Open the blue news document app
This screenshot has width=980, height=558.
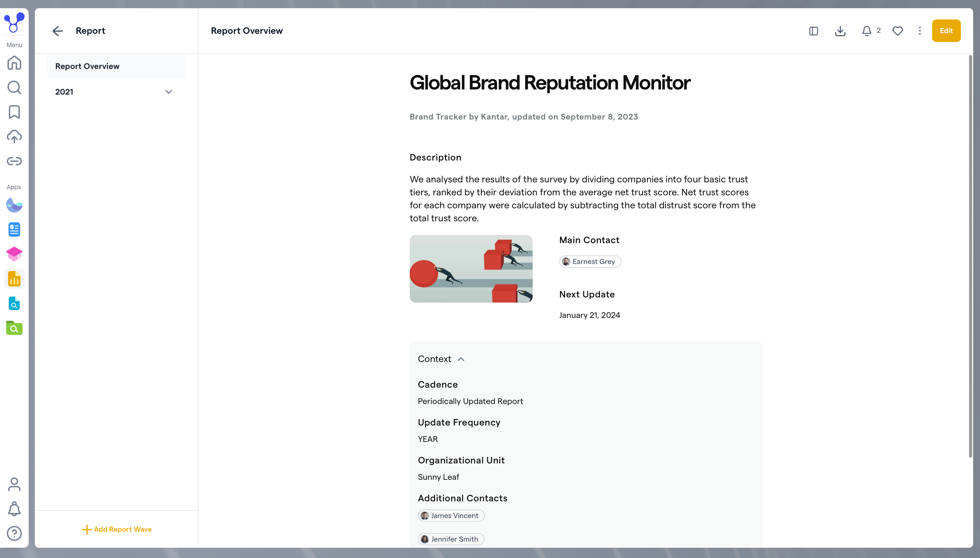pyautogui.click(x=14, y=229)
